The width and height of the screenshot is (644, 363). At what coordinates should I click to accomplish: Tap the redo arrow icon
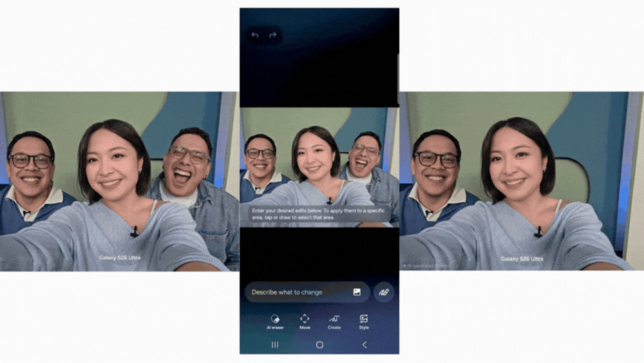272,35
